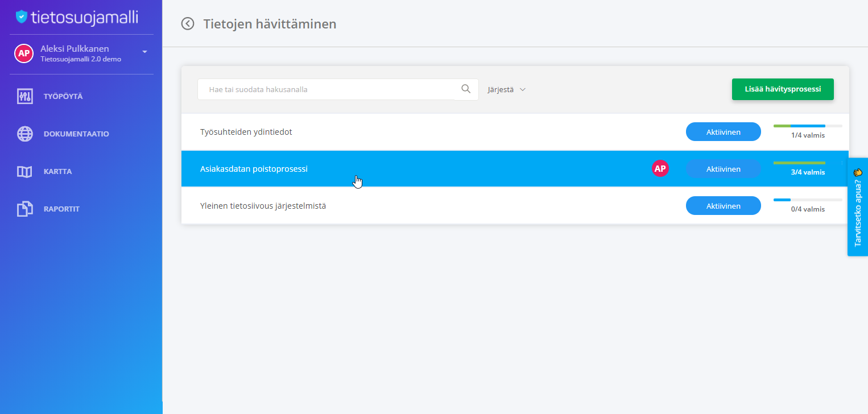Screen dimensions: 868x414
Task: Go back using the circled arrow icon
Action: pyautogui.click(x=188, y=23)
